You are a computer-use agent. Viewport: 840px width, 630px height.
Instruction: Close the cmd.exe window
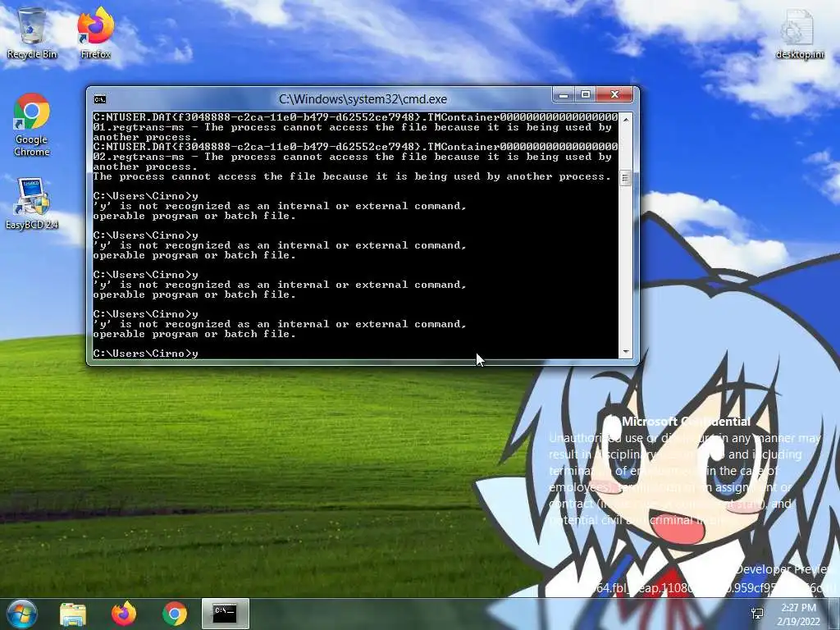pyautogui.click(x=614, y=95)
